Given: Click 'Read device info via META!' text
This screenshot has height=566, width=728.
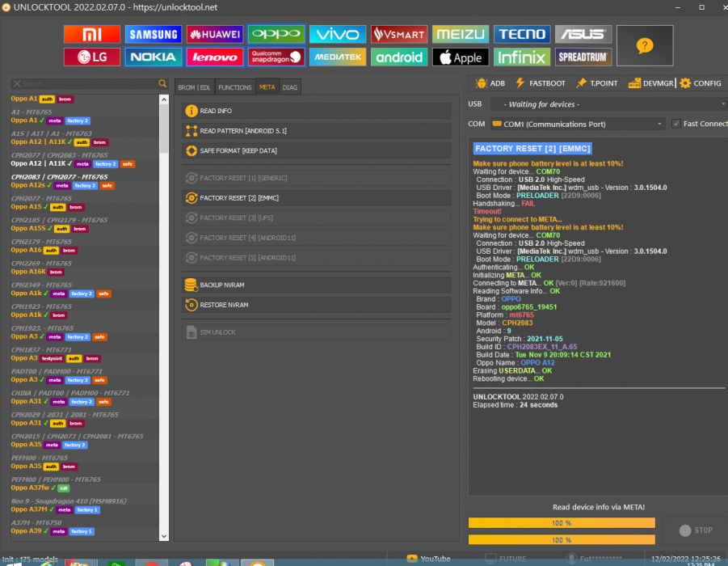Looking at the screenshot, I should (x=599, y=508).
